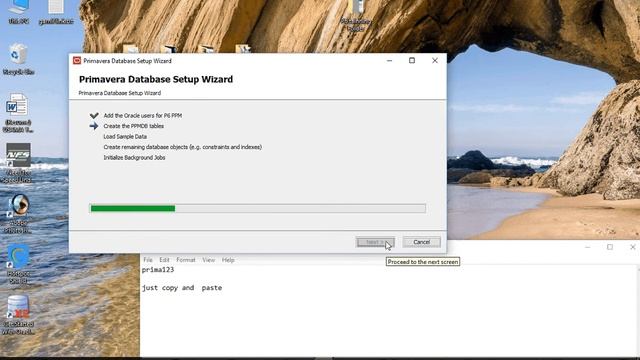The width and height of the screenshot is (640, 360).
Task: Click the checkmark beside Add Oracle users
Action: 94,116
